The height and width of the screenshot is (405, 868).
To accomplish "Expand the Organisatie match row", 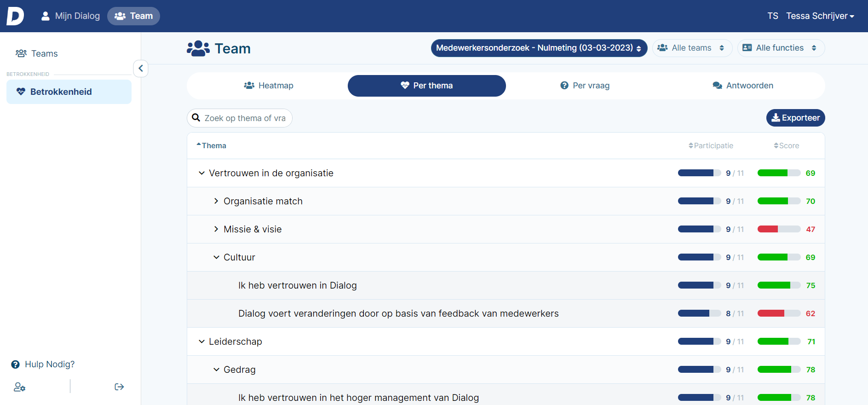I will click(216, 201).
